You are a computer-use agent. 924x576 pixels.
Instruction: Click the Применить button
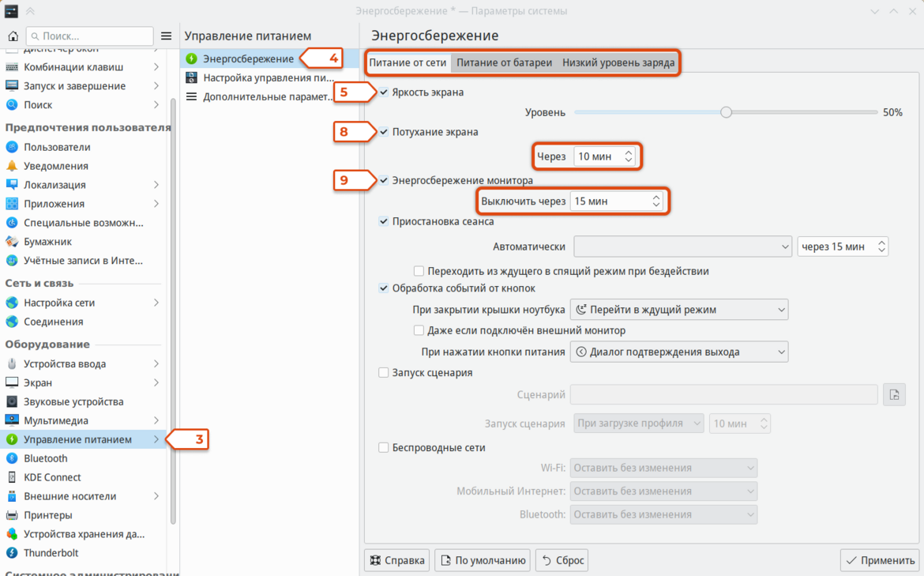881,560
